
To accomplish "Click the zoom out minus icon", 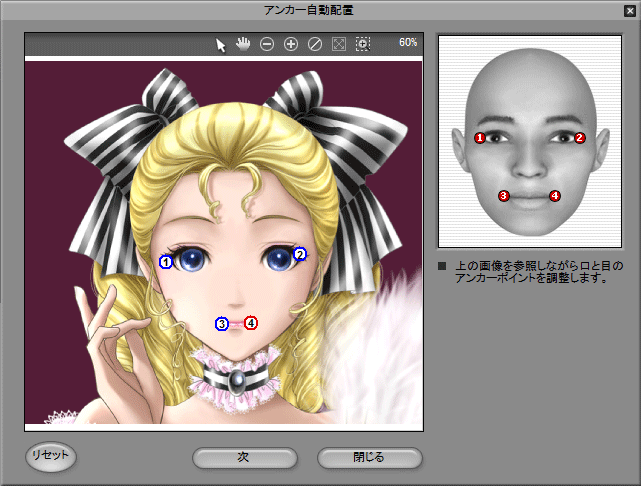I will 267,44.
